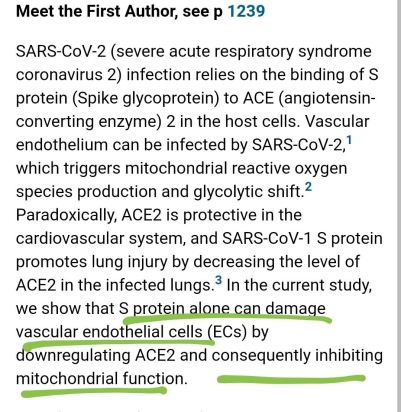This screenshot has height=412, width=401.
Task: Open citation reference 3 superscript
Action: [x=218, y=280]
